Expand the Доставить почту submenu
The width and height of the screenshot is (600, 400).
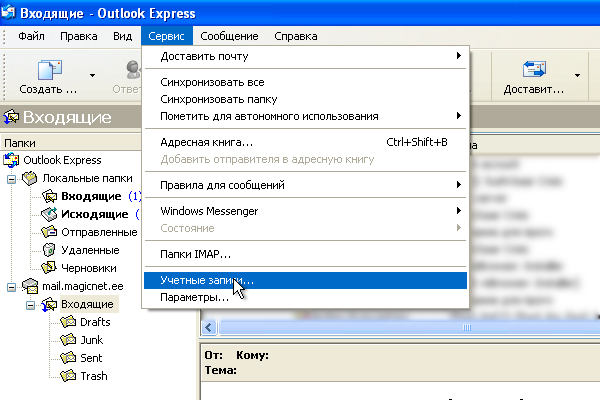pos(305,56)
